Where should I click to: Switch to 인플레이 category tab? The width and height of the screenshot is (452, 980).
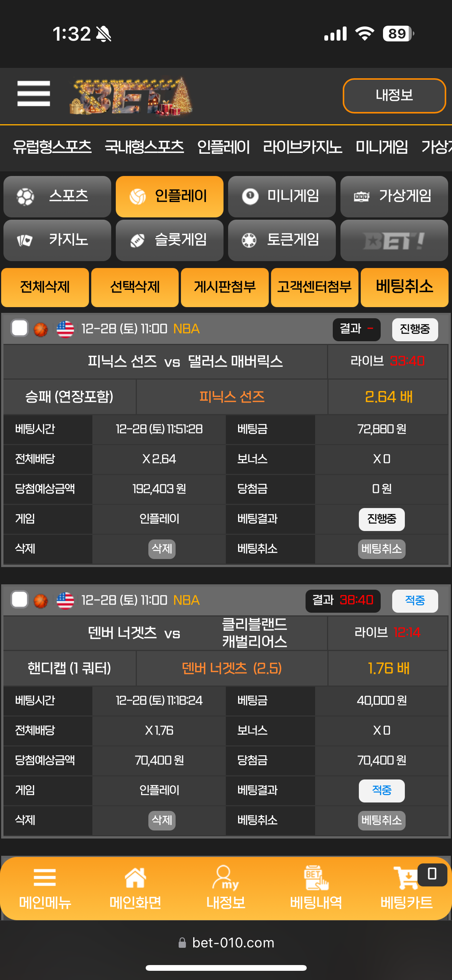[169, 197]
